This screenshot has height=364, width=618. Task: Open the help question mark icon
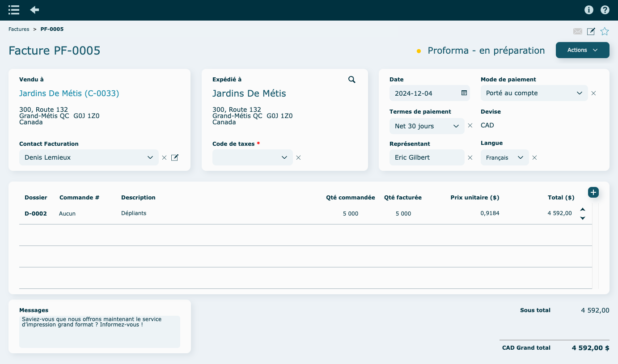tap(605, 10)
